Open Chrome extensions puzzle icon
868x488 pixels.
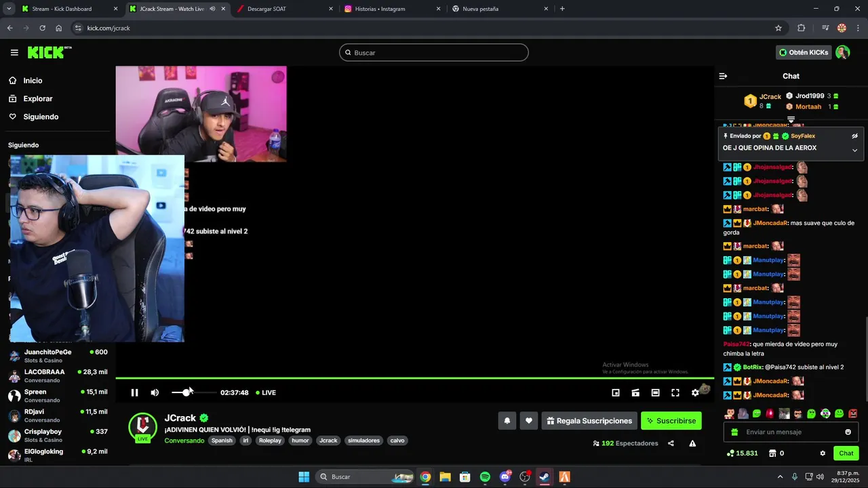point(802,28)
